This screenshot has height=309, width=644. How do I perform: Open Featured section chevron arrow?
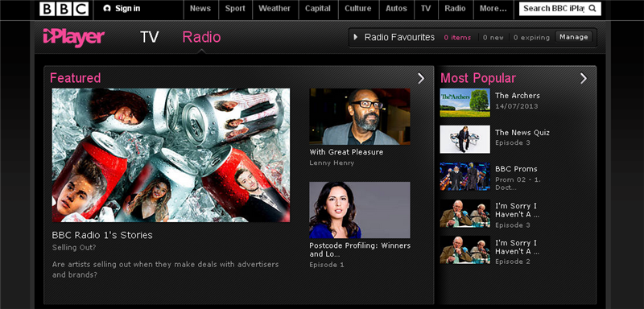[421, 78]
